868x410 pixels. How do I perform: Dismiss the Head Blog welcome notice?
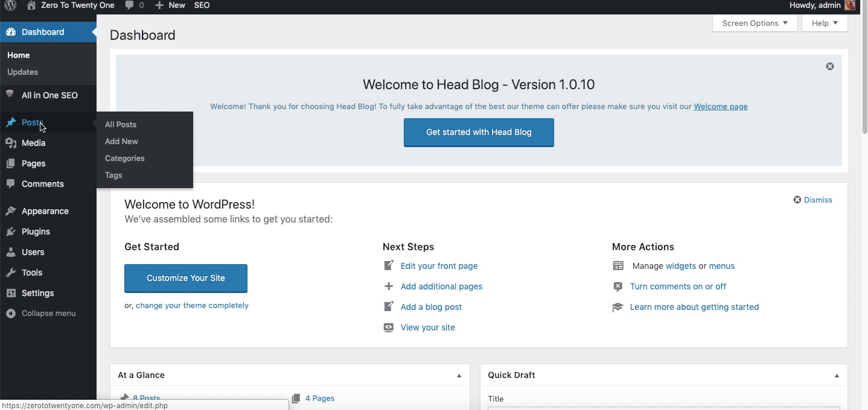(x=830, y=66)
